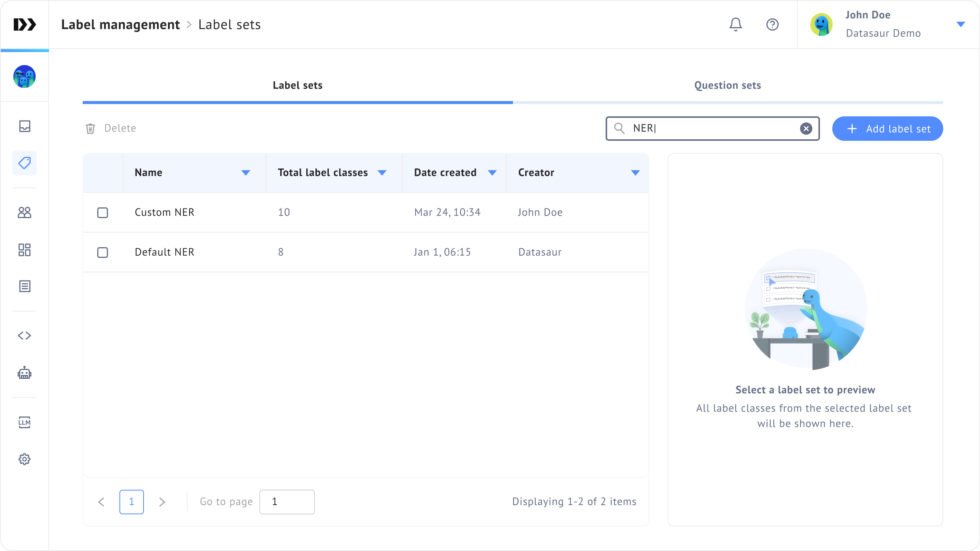Open the team members sidebar icon
The image size is (980, 551).
coord(24,212)
